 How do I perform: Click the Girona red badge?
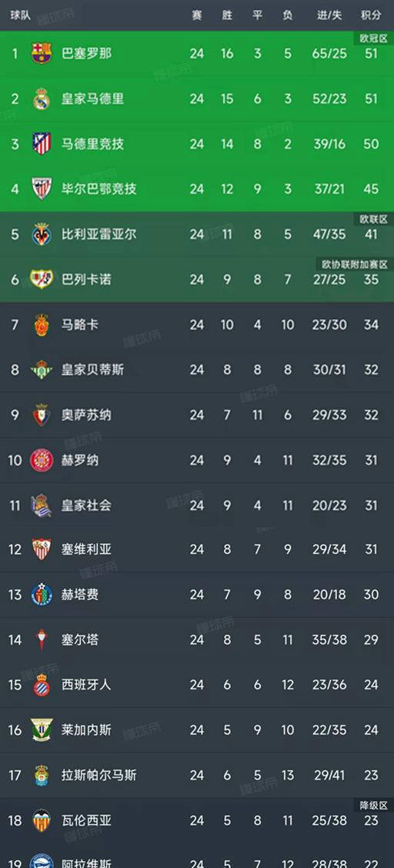click(x=42, y=460)
